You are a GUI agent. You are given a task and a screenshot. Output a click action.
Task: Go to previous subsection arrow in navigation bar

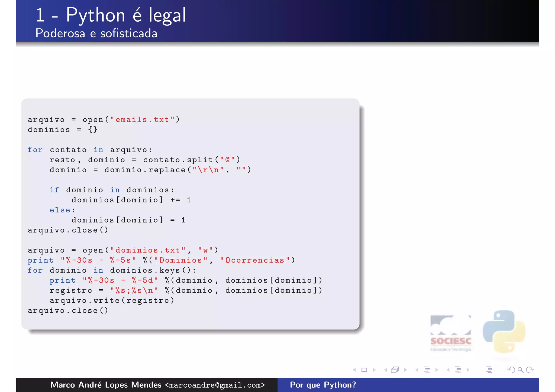point(417,370)
